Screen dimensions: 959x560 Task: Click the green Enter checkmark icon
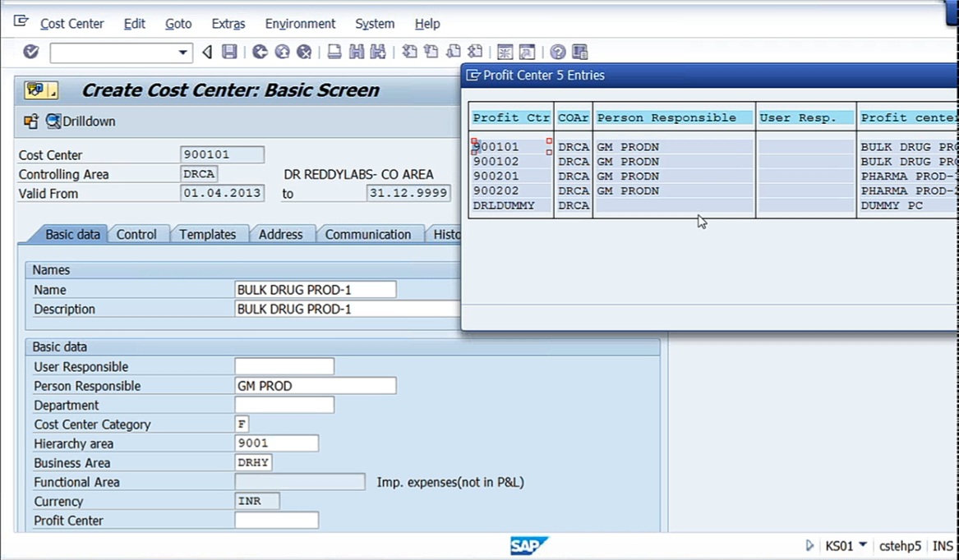30,52
